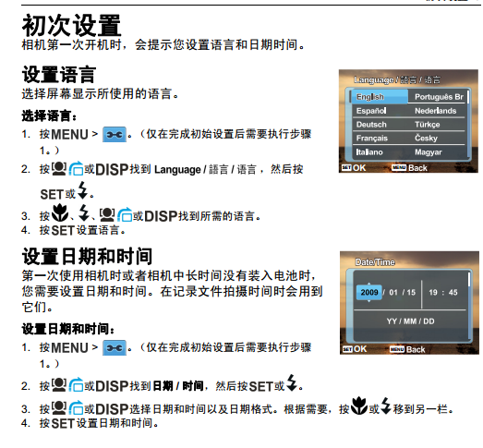Click the step '按 SET 设置语言。'
The width and height of the screenshot is (483, 448).
pyautogui.click(x=82, y=230)
